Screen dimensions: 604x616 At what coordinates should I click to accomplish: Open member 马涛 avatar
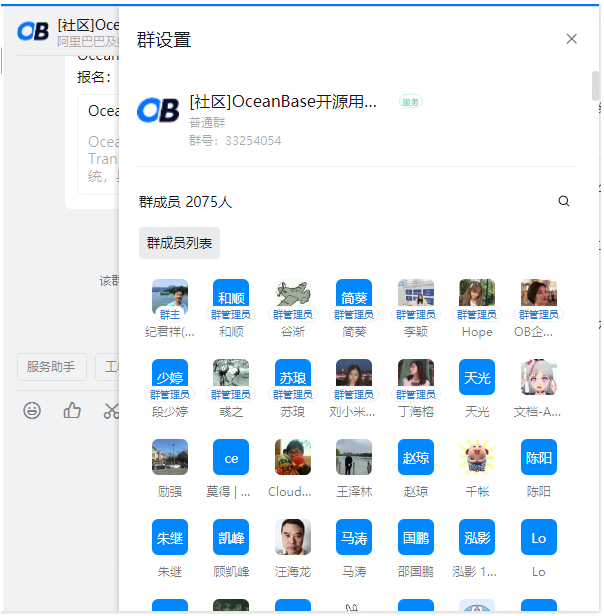354,537
